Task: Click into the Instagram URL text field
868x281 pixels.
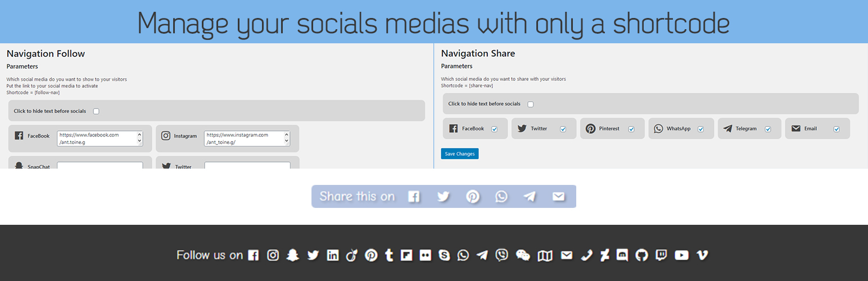Action: (244, 139)
